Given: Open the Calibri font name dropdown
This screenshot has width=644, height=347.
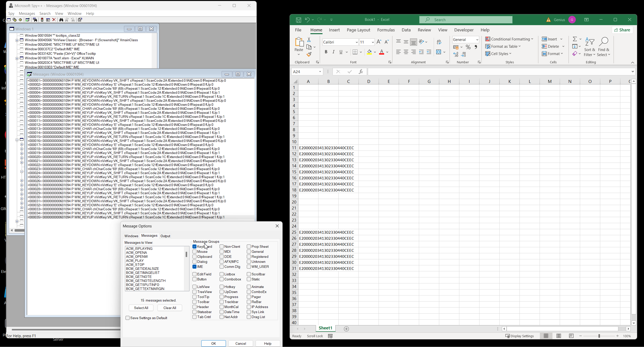Looking at the screenshot, I should [x=356, y=42].
